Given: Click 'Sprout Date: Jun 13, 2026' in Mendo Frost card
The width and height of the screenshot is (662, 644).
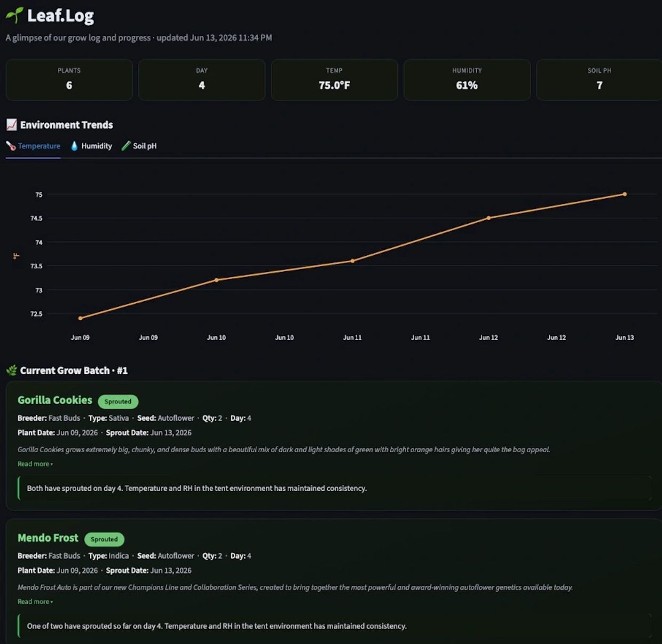Looking at the screenshot, I should coord(148,570).
